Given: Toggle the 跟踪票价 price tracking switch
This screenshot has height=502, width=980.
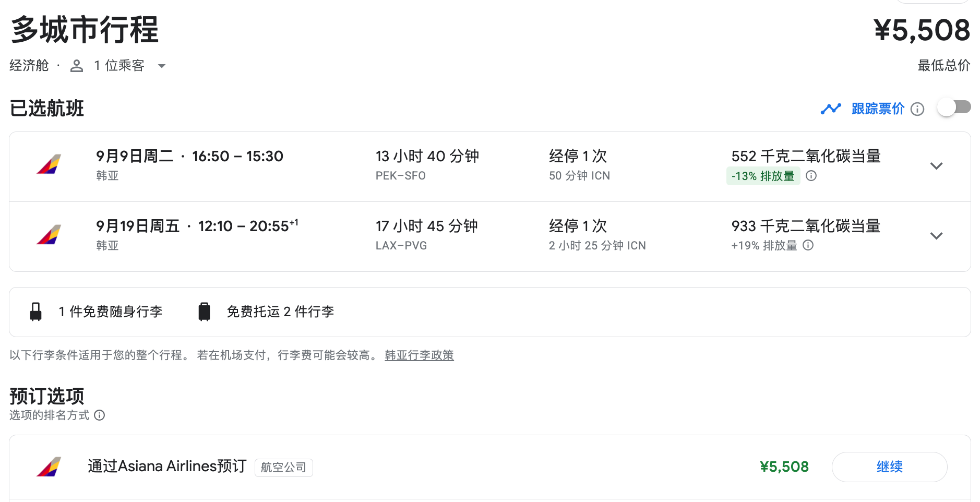Looking at the screenshot, I should [x=954, y=107].
